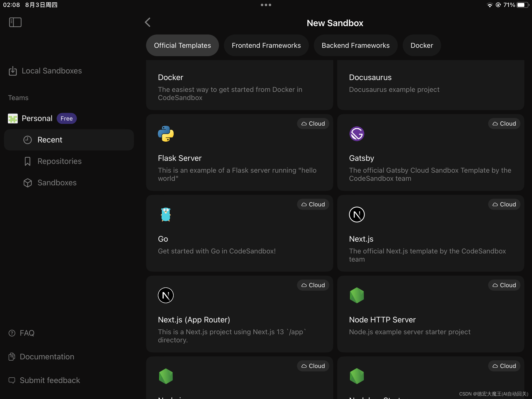Open the FAQ link
532x399 pixels.
click(27, 333)
